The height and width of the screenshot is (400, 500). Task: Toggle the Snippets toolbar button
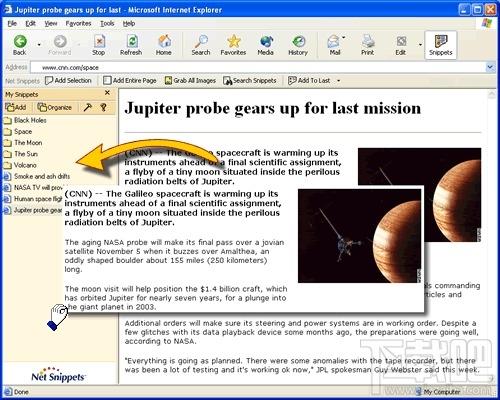click(441, 45)
